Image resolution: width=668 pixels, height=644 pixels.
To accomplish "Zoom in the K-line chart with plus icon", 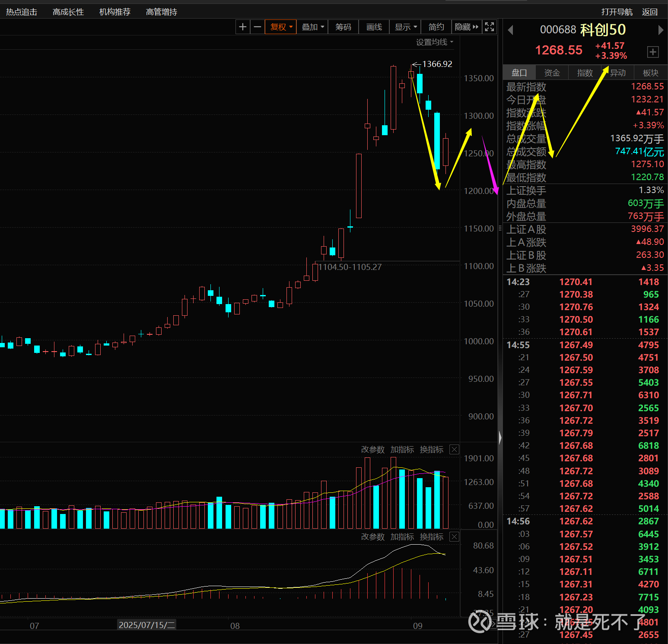I will tap(243, 27).
